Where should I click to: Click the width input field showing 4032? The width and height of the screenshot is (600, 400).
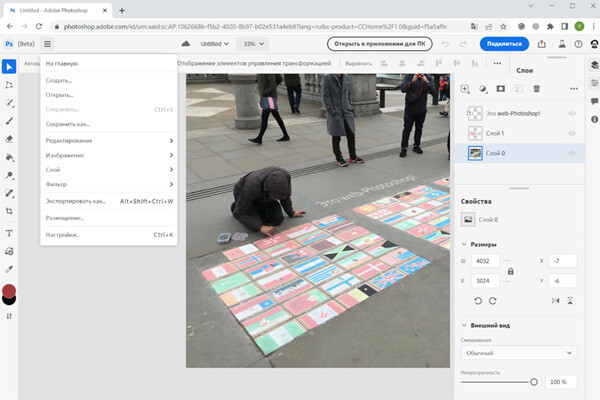coord(486,262)
